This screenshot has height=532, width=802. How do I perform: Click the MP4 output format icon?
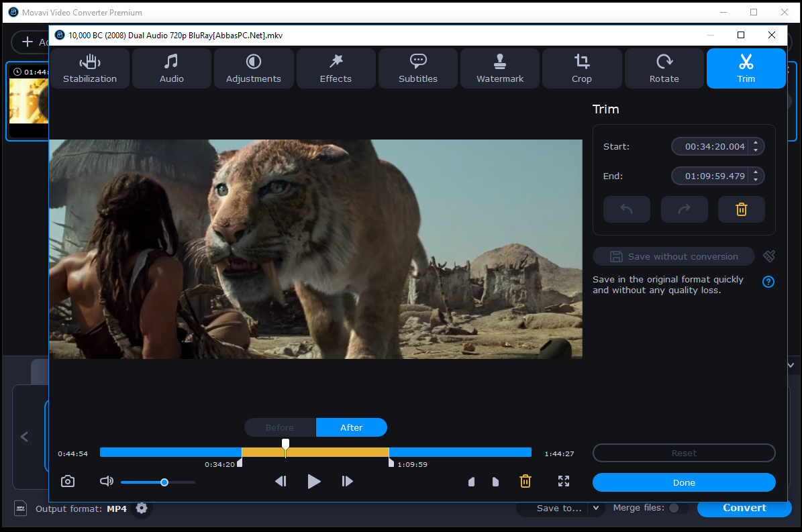20,509
